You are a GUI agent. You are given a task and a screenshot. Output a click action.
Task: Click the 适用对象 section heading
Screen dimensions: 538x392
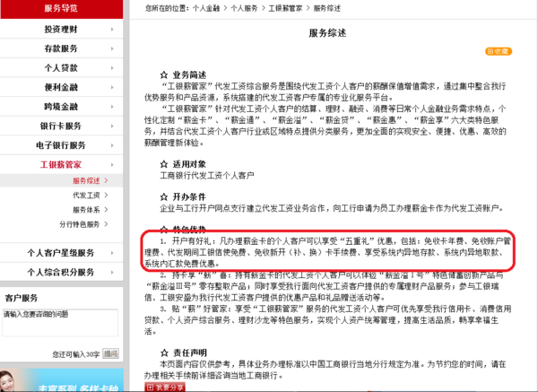[x=189, y=164]
